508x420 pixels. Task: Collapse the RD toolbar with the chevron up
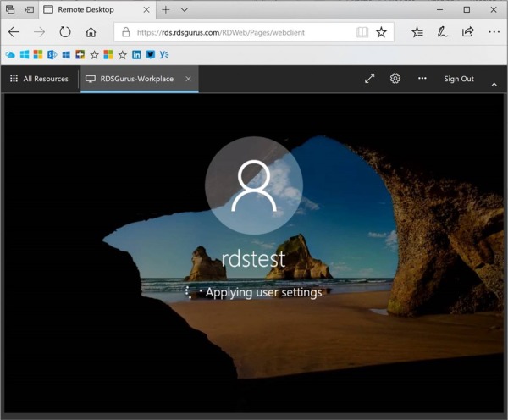[x=494, y=85]
